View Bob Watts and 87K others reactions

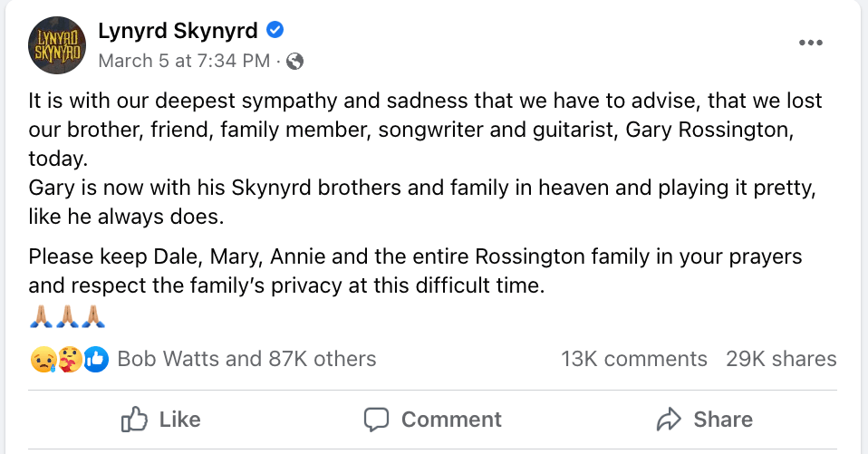tap(246, 359)
